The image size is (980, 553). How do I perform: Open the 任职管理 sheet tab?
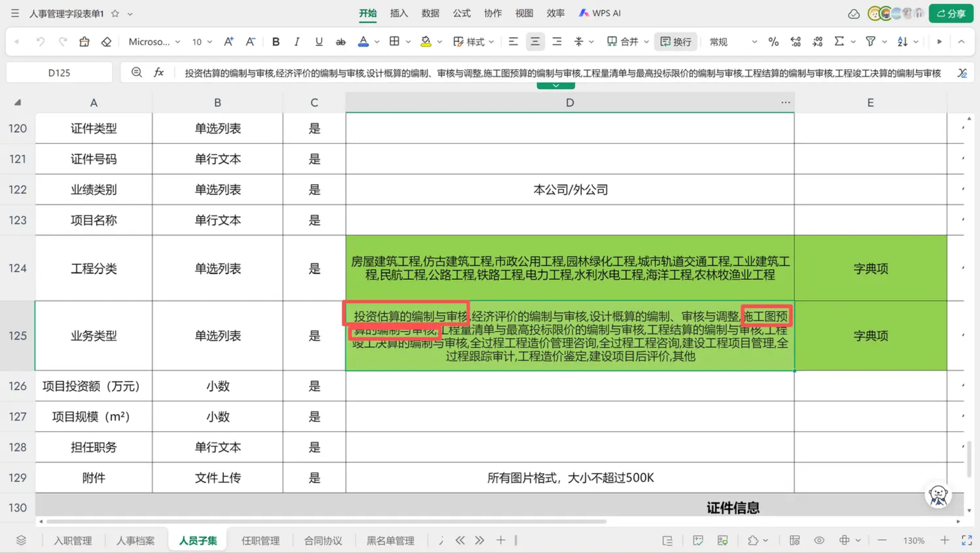260,540
